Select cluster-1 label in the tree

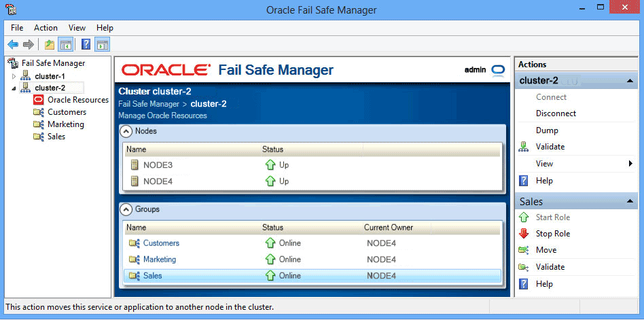point(50,76)
